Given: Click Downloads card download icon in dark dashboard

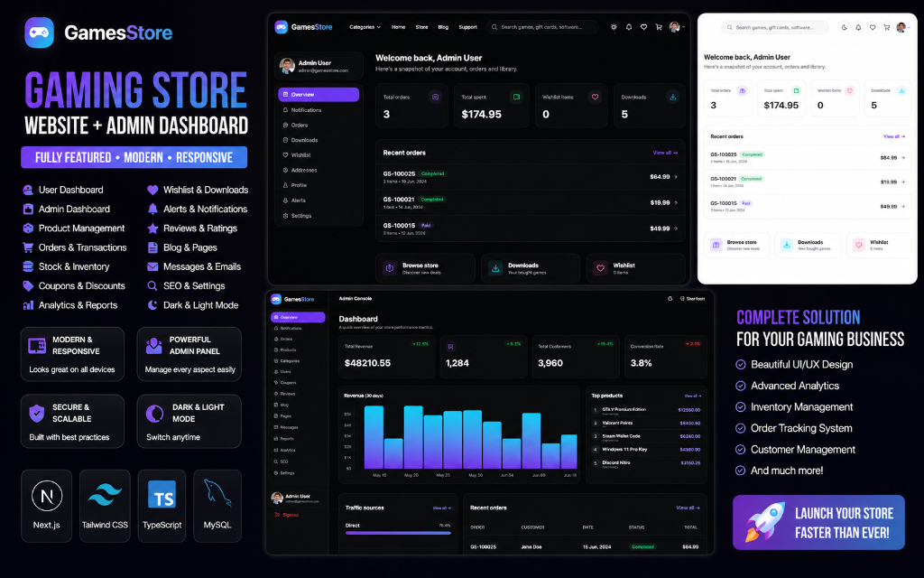Looking at the screenshot, I should click(x=673, y=97).
